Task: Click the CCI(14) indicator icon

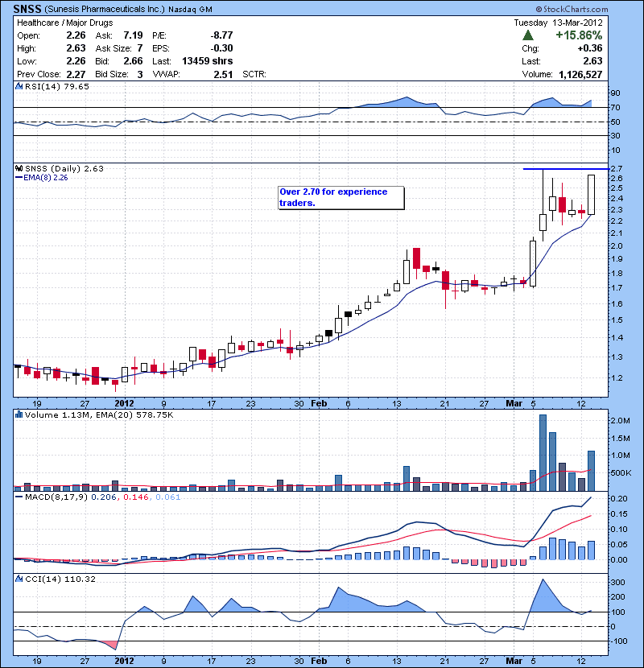Action: tap(19, 579)
